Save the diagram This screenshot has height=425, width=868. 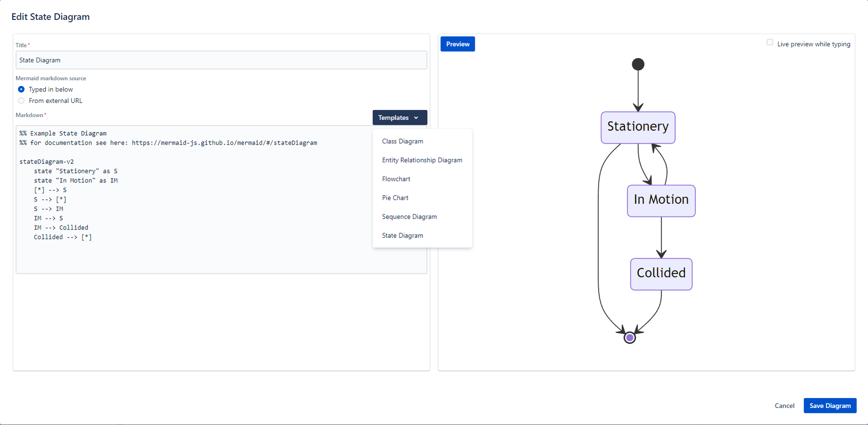[830, 406]
